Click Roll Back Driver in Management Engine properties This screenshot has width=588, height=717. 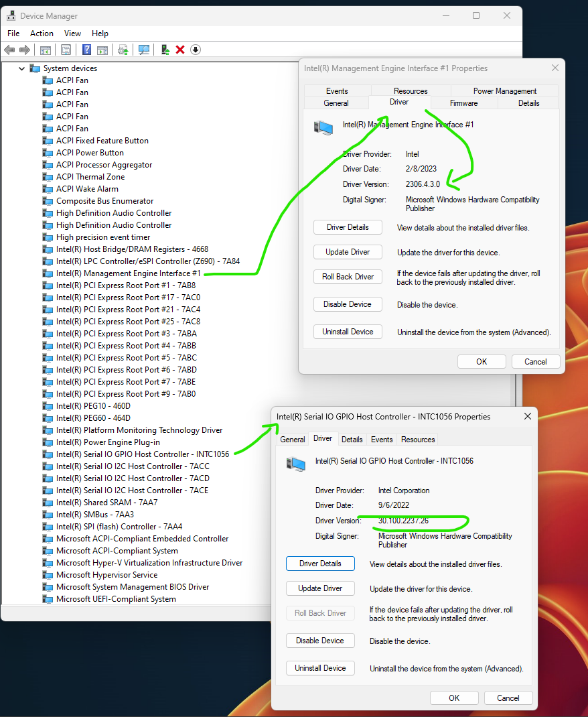(x=348, y=277)
